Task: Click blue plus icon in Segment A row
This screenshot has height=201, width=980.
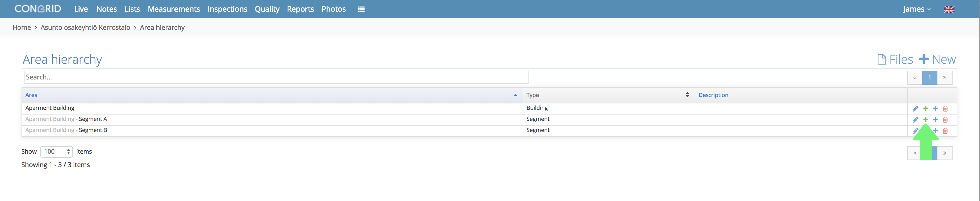Action: 935,120
